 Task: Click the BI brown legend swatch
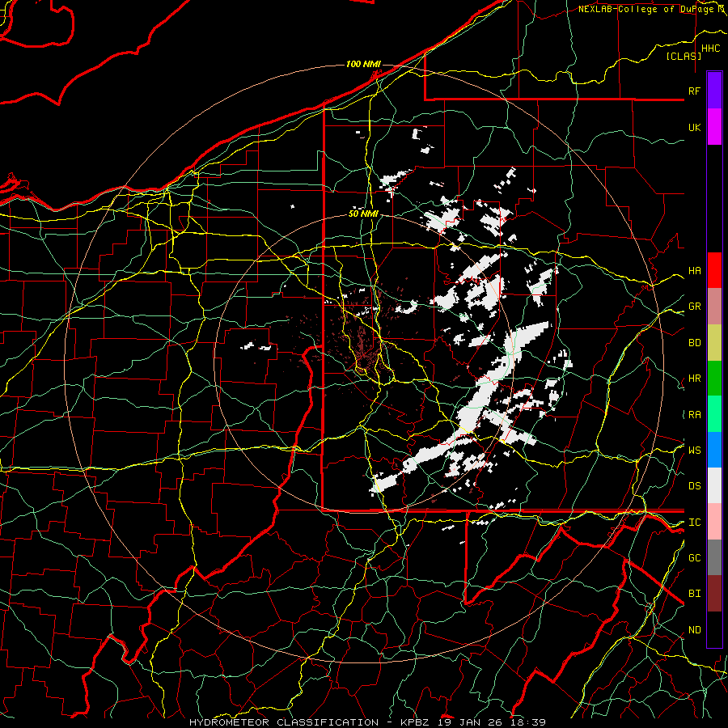coord(714,594)
